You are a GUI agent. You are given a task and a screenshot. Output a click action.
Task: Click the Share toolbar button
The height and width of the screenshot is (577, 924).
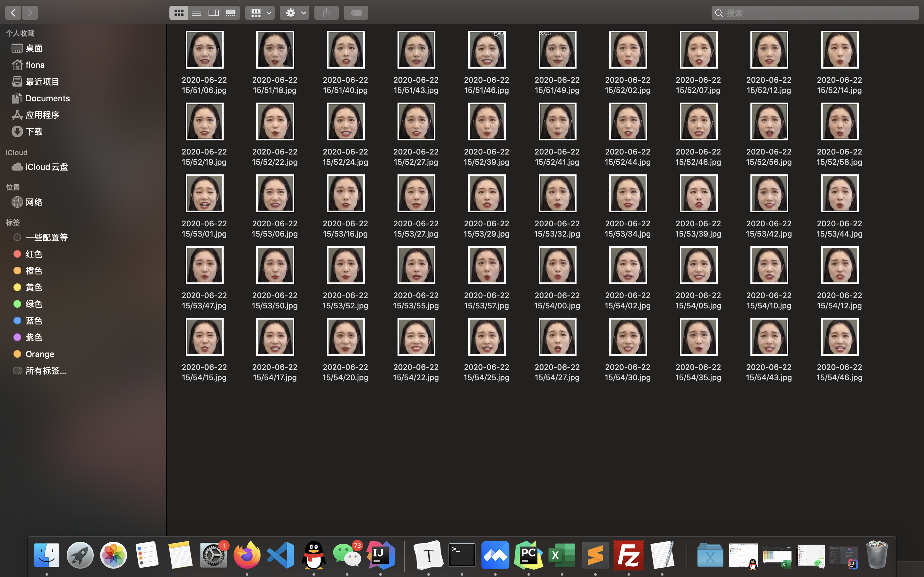click(x=327, y=13)
